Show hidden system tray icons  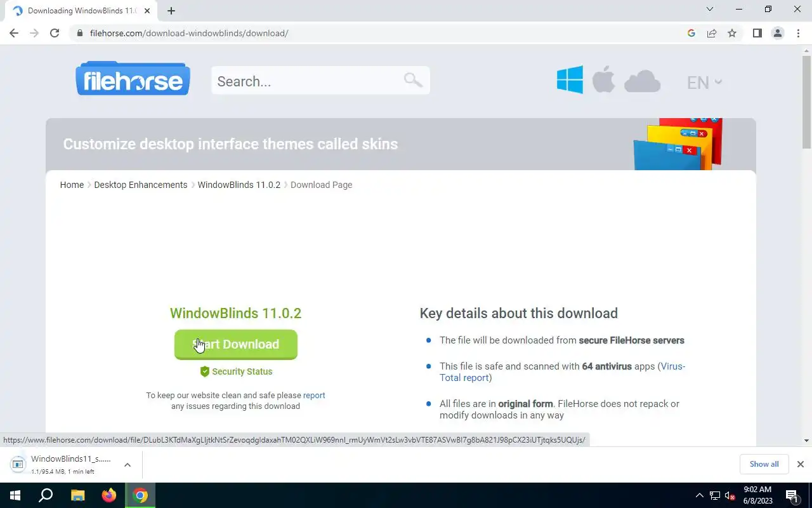point(700,495)
